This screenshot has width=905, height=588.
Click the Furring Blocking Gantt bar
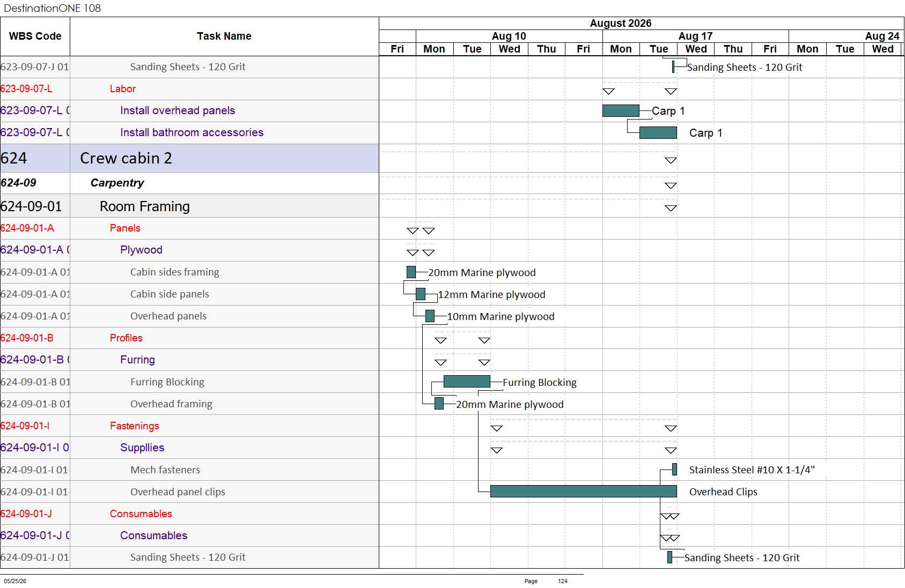tap(467, 382)
